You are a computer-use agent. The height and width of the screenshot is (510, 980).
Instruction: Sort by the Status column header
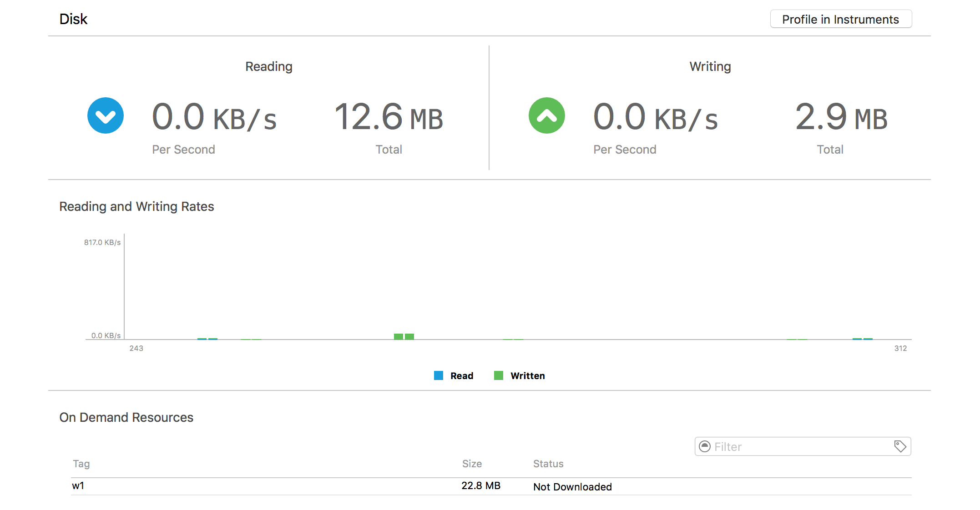pos(548,464)
